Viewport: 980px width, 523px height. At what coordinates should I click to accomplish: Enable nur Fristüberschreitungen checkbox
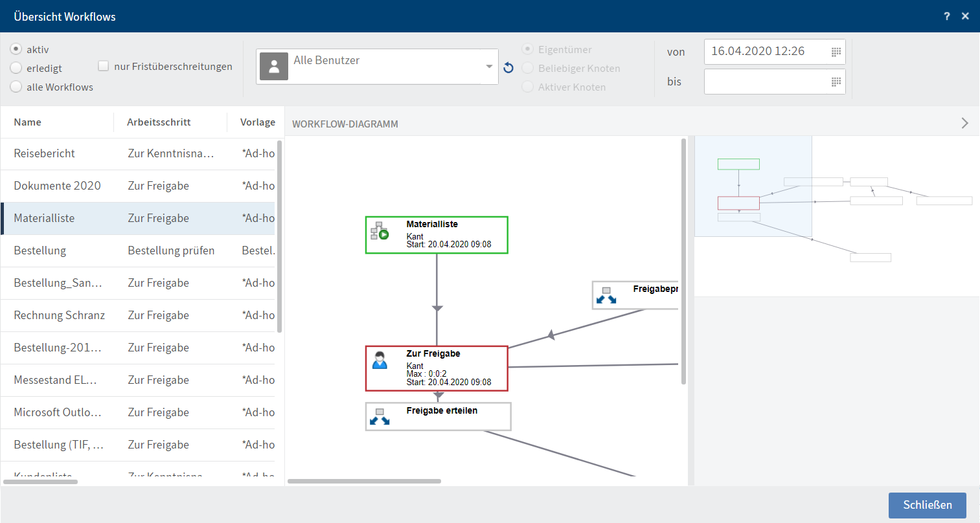click(103, 66)
